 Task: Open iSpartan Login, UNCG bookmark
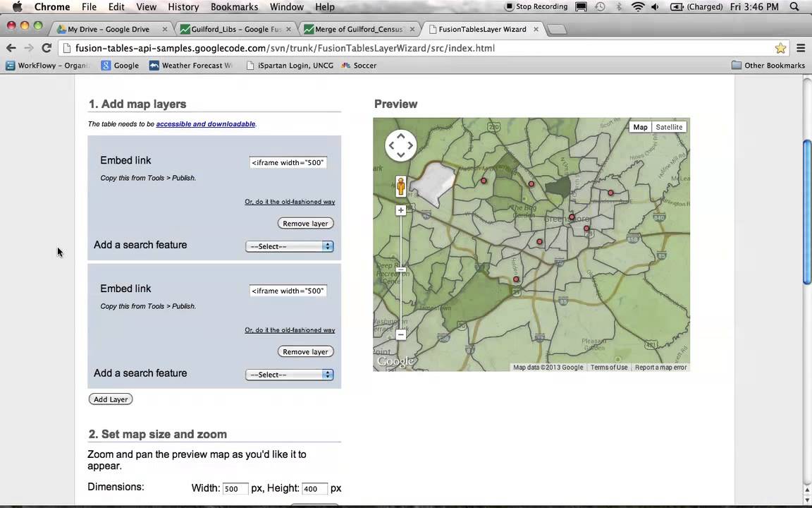coord(290,66)
